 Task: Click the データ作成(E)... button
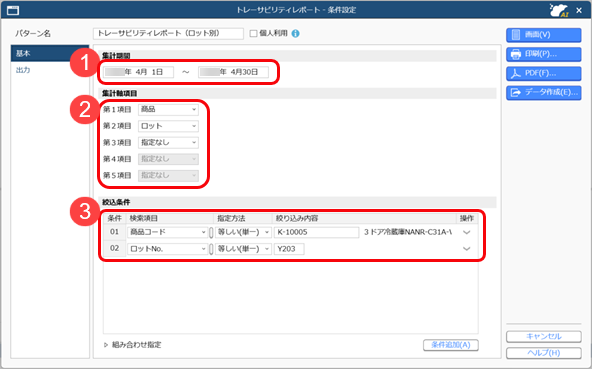click(544, 93)
